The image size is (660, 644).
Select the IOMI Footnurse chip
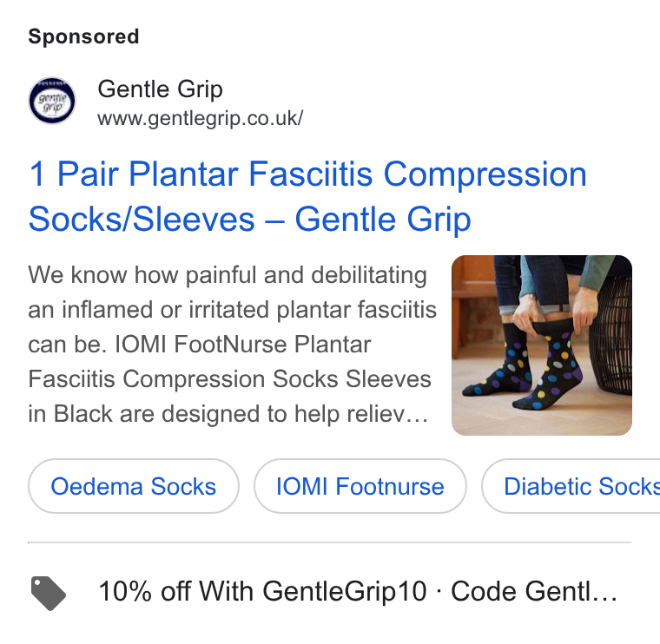click(x=360, y=486)
